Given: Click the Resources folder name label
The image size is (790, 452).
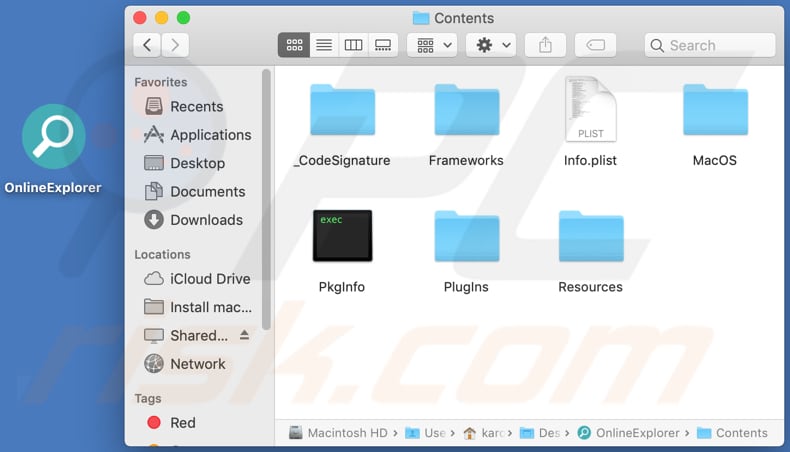Looking at the screenshot, I should click(590, 287).
